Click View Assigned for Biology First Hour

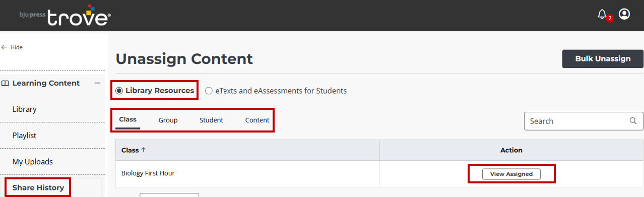(x=511, y=174)
